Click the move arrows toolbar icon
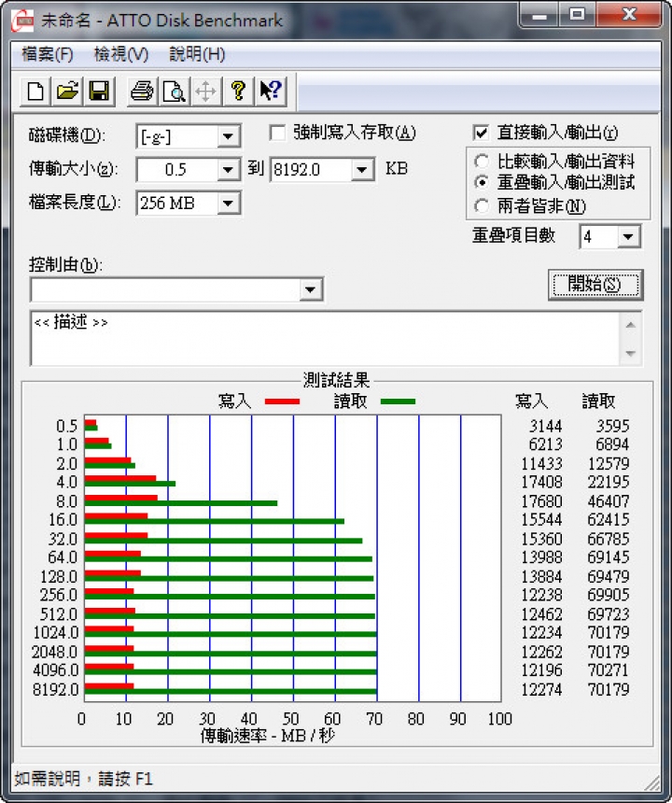The image size is (672, 803). tap(205, 92)
